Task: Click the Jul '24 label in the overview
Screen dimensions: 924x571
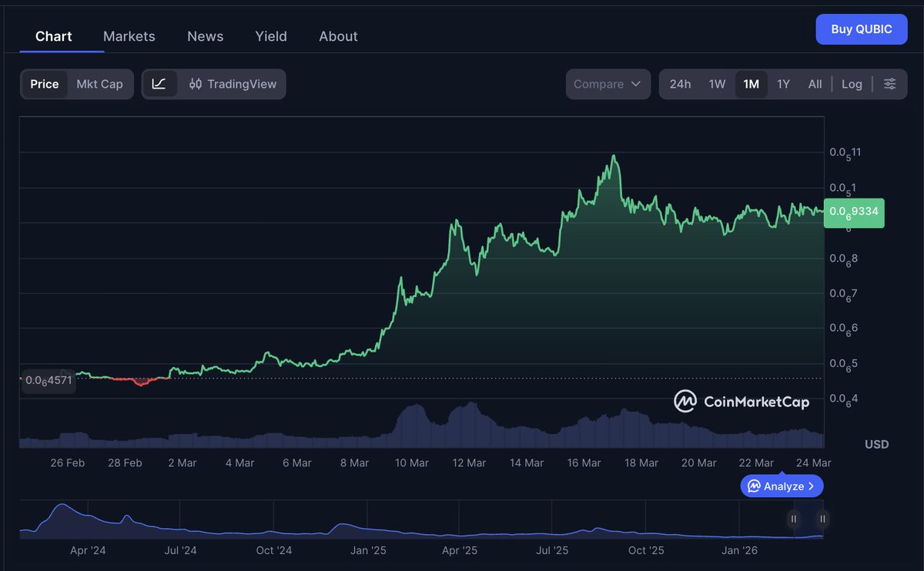Action: point(180,550)
